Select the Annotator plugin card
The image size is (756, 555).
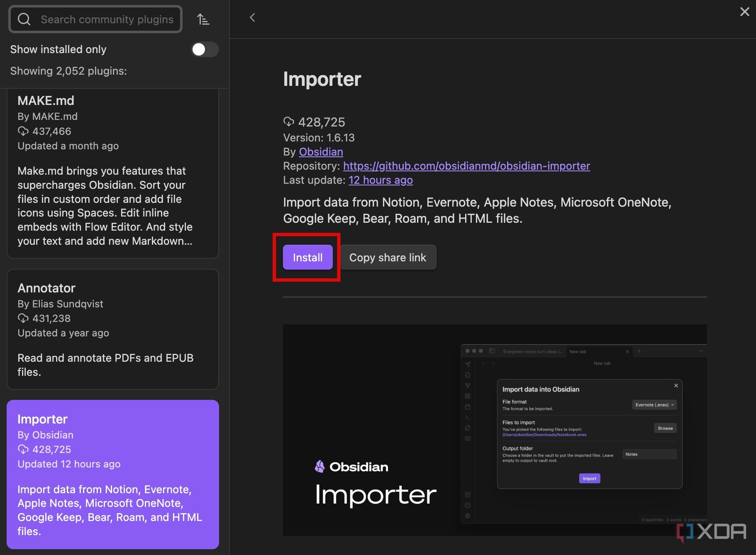[x=113, y=329]
